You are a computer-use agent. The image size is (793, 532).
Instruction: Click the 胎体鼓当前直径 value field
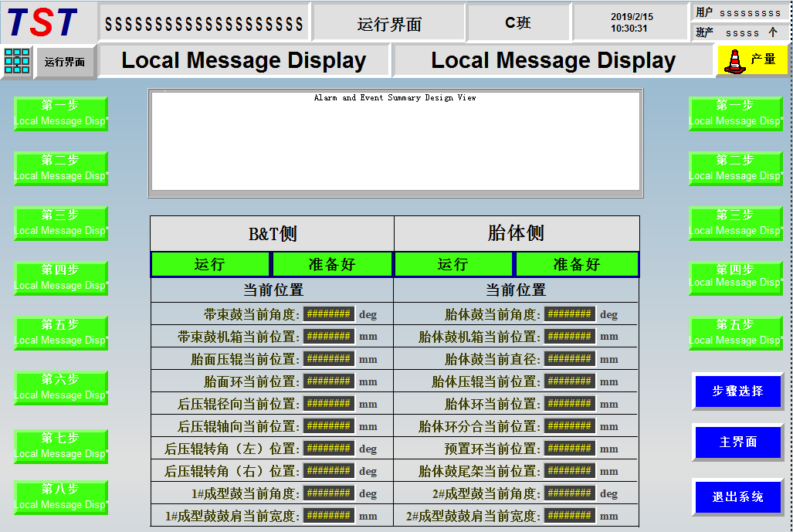(570, 359)
